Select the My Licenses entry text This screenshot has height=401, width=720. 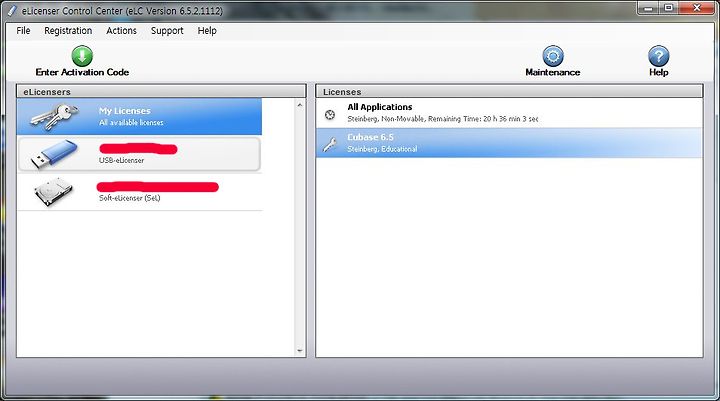(x=124, y=111)
